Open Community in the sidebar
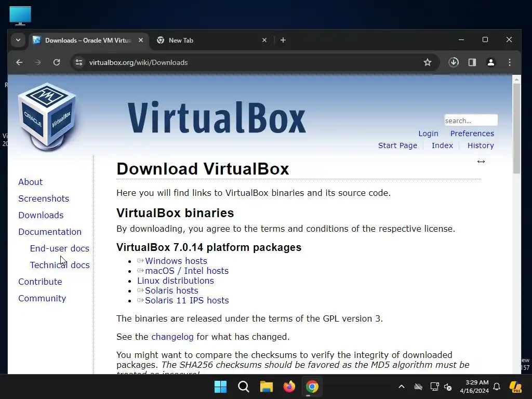The height and width of the screenshot is (399, 532). 42,298
